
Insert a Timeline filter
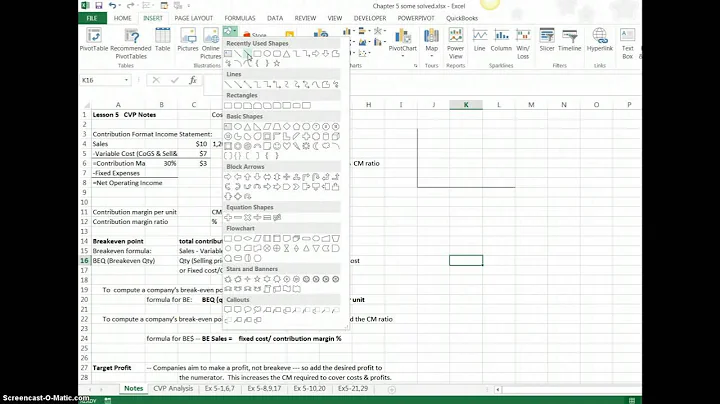[x=569, y=40]
